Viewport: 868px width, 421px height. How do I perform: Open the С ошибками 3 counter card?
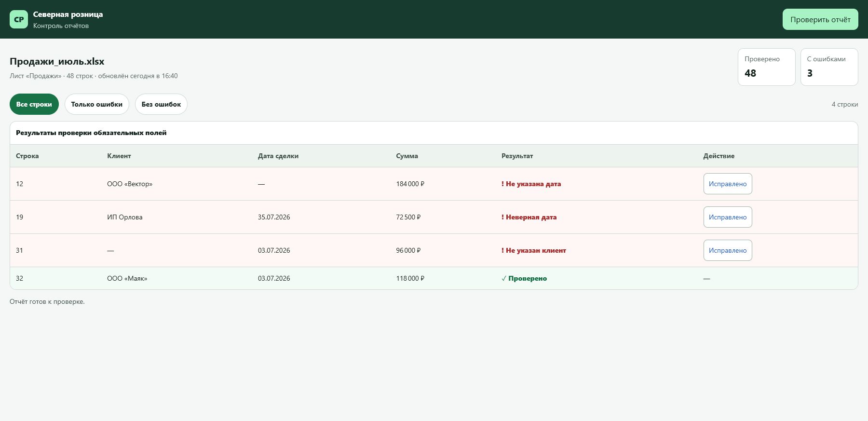(829, 67)
